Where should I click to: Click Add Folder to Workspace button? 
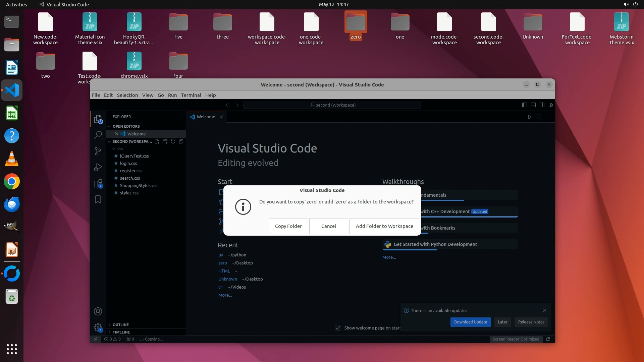coord(384,226)
